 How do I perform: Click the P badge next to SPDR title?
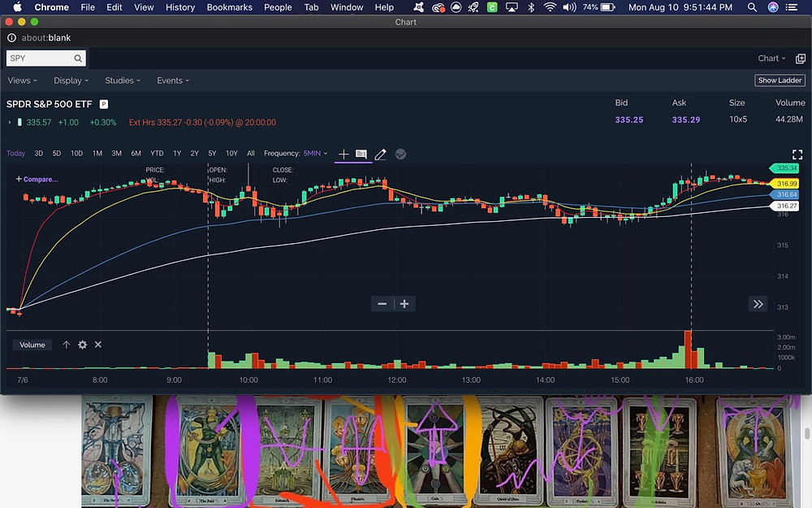[x=104, y=104]
